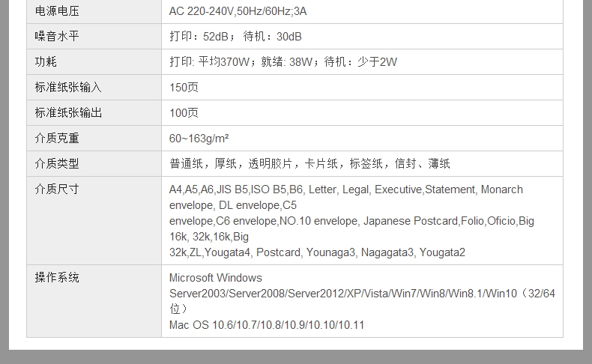Screen dimensions: 592x364
Task: Select the 150页 input capacity value
Action: click(184, 87)
